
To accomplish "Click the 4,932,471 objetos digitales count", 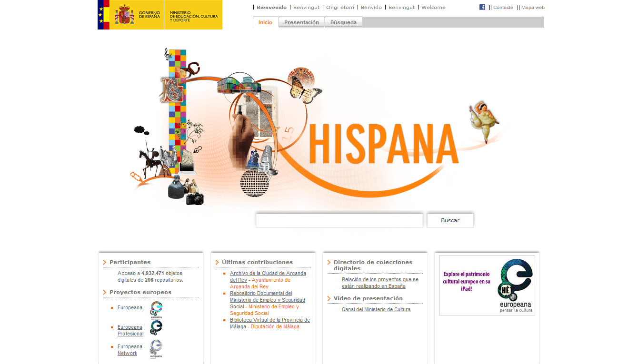I will [153, 274].
